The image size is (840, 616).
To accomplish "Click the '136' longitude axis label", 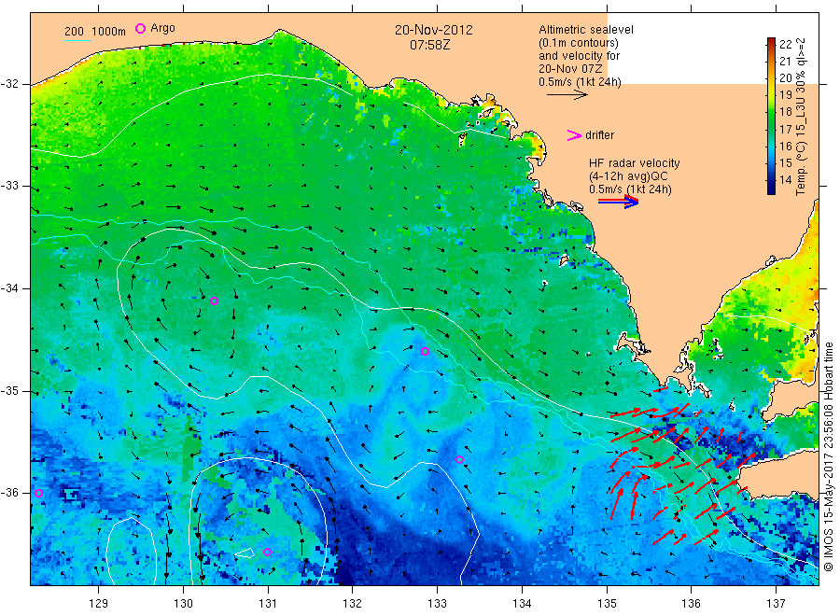I will 691,604.
